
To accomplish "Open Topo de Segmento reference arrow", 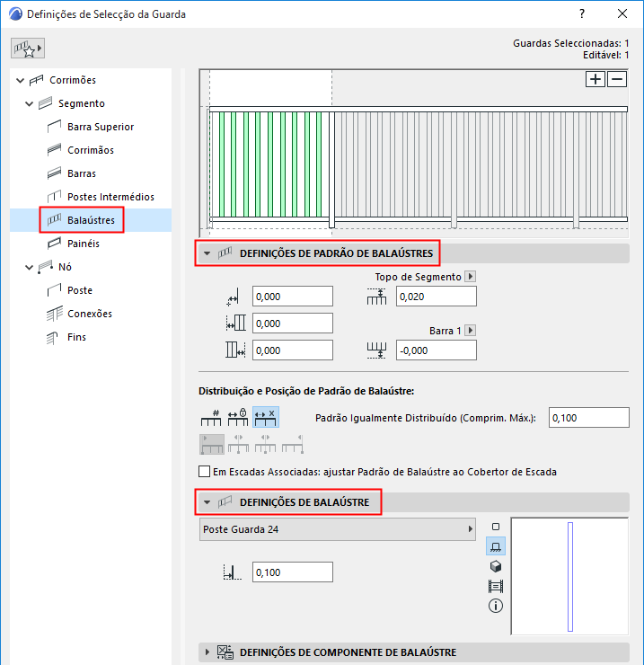I will click(x=470, y=277).
